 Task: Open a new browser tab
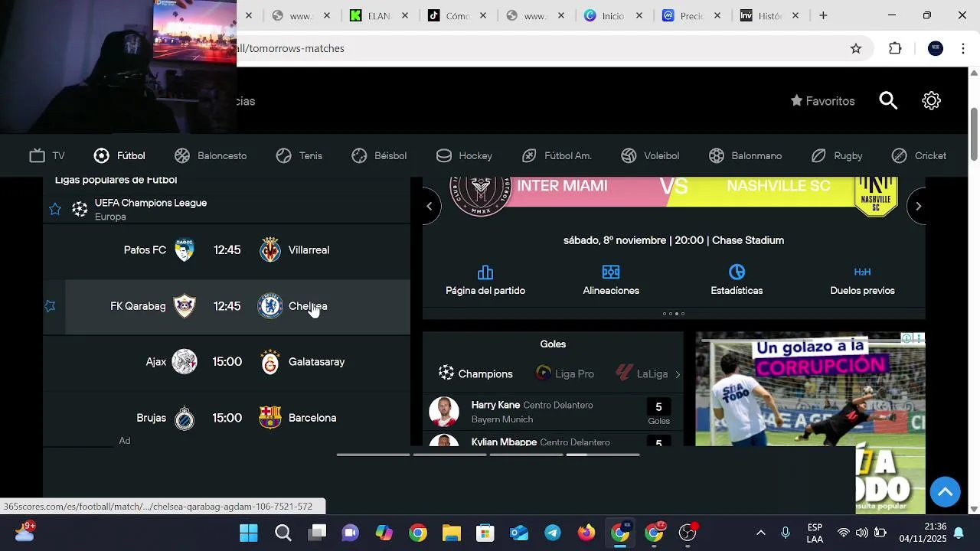tap(823, 15)
